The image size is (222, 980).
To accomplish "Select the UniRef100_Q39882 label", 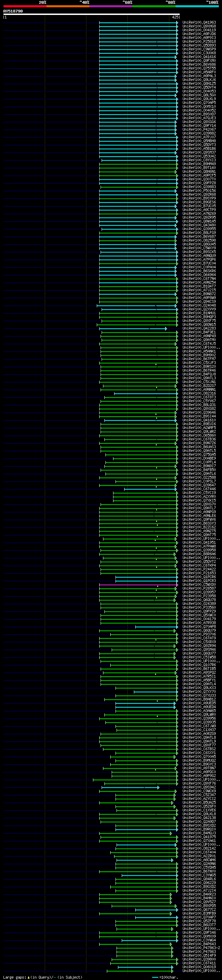I will click(x=199, y=133).
